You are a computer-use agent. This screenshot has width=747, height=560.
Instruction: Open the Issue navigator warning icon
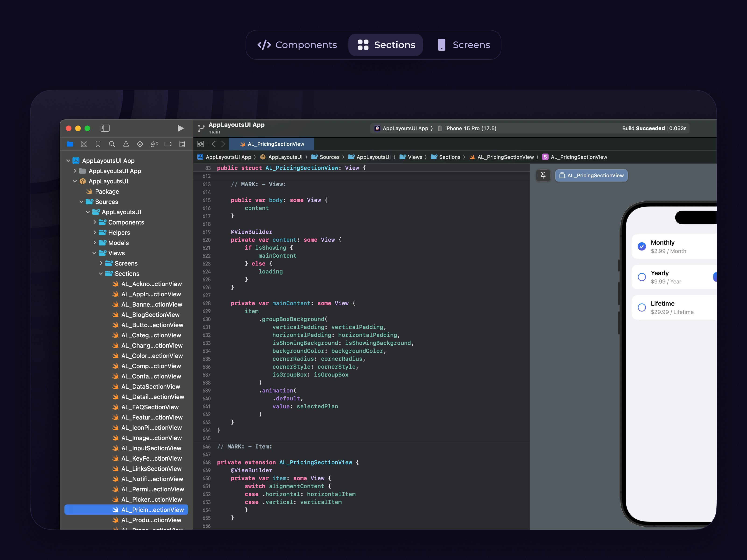[126, 144]
